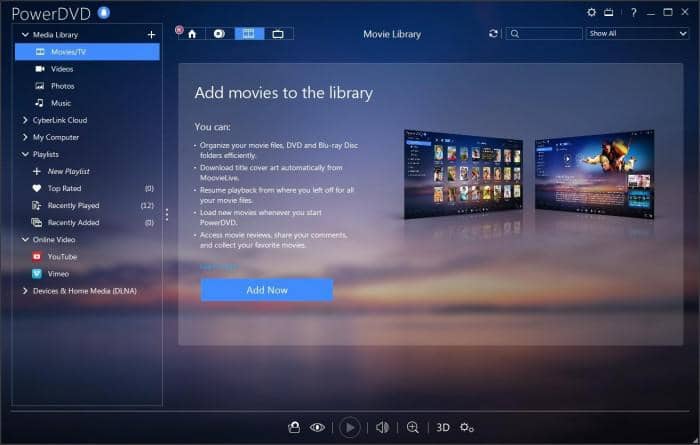Click the PowerDVD notification bell badge
The height and width of the screenshot is (445, 700).
pyautogui.click(x=104, y=13)
